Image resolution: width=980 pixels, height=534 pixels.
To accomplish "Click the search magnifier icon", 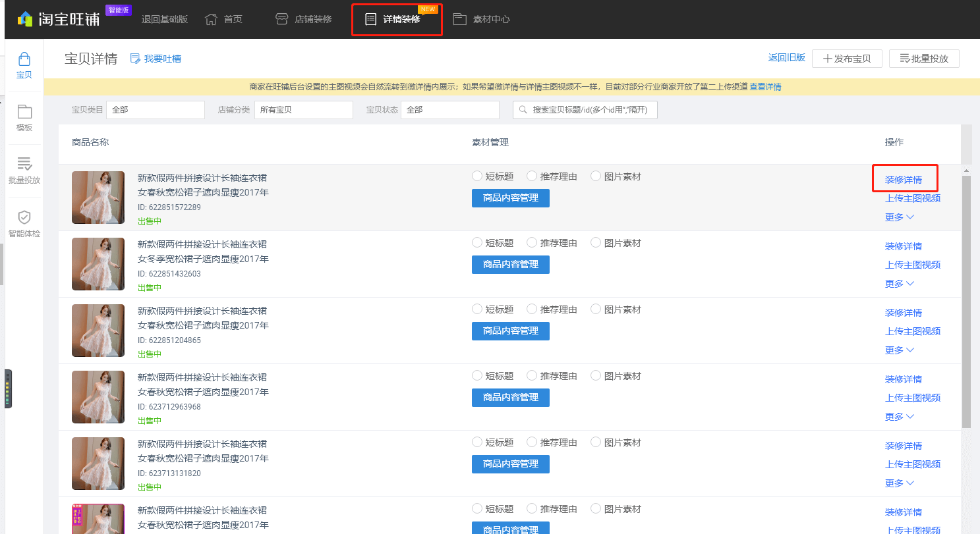I will pyautogui.click(x=524, y=110).
